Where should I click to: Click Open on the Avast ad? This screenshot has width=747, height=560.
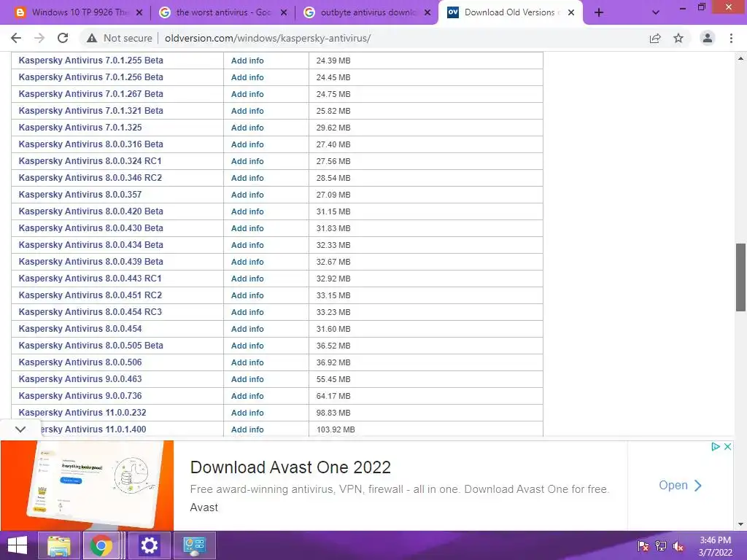(x=681, y=485)
